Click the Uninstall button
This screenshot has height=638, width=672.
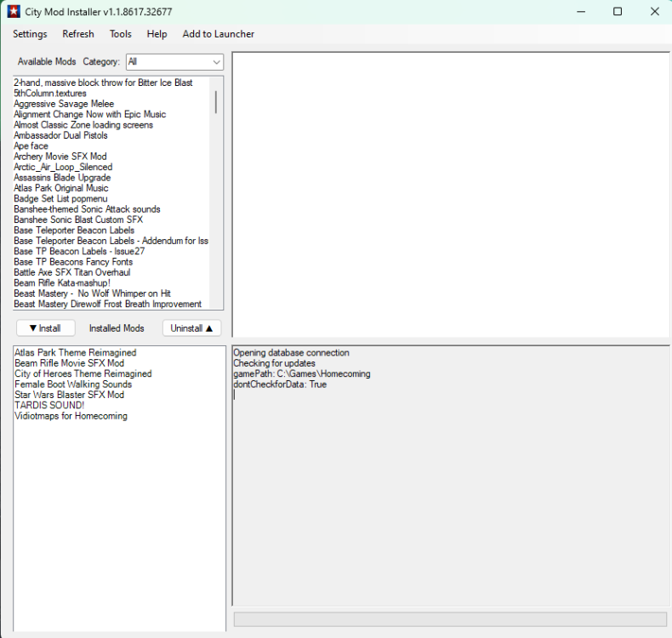191,328
